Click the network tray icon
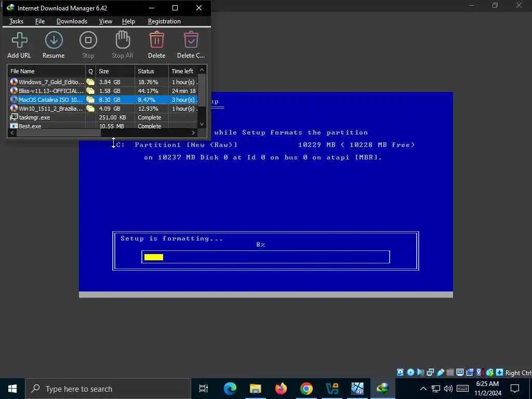 pyautogui.click(x=436, y=389)
